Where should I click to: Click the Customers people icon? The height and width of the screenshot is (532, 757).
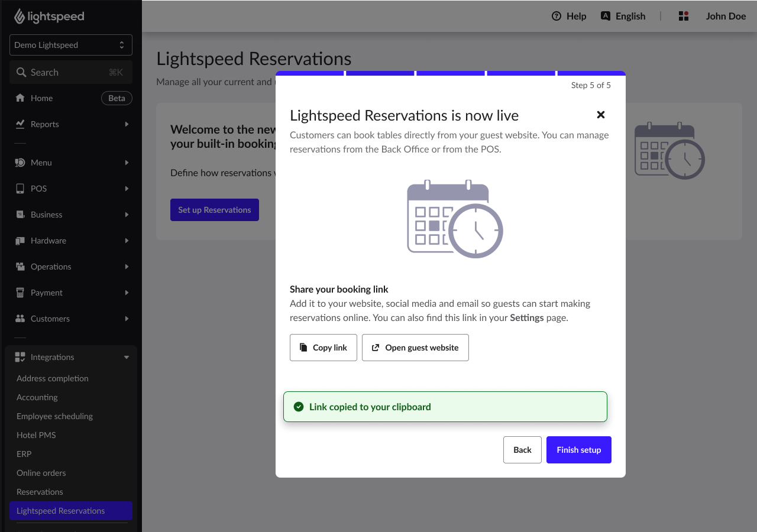20,319
